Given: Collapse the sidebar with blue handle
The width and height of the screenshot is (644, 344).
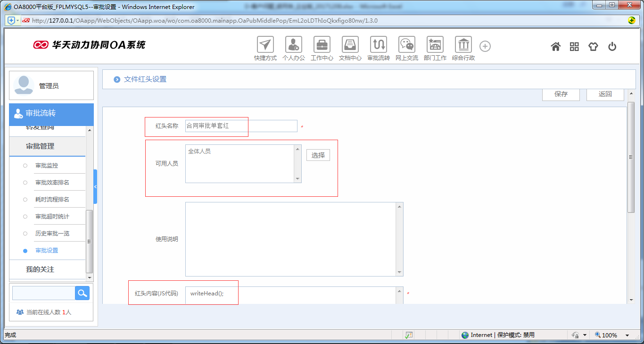Looking at the screenshot, I should [x=95, y=187].
